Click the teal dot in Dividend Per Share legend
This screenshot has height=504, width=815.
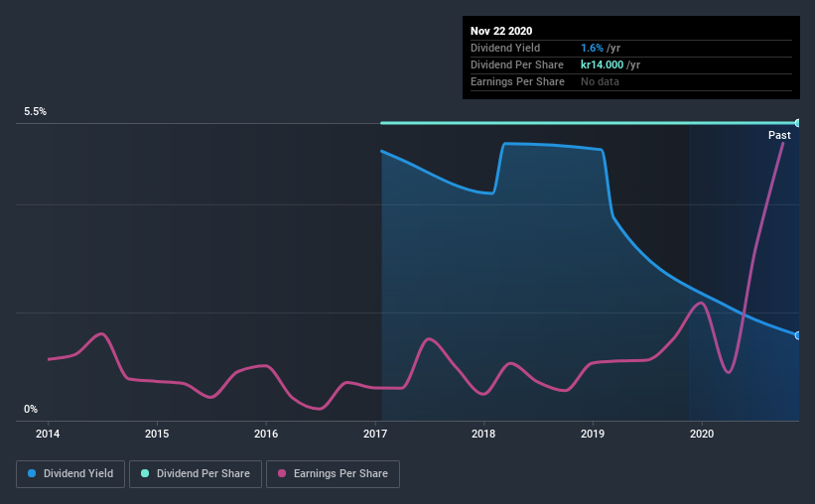pos(147,474)
